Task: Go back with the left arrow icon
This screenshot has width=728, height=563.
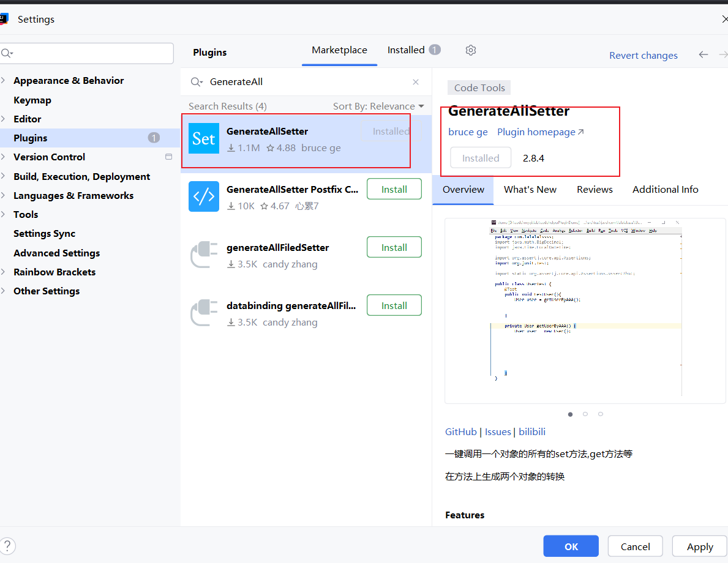Action: pos(704,54)
